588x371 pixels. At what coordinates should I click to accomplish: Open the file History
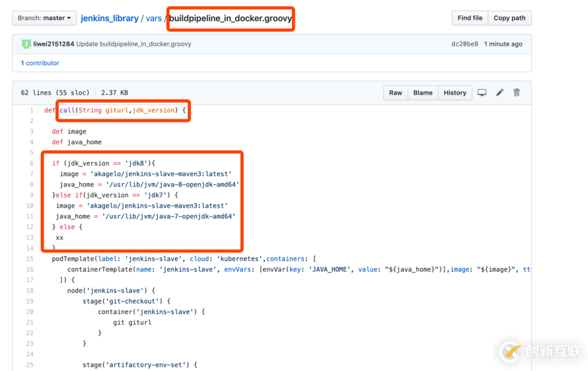point(455,93)
